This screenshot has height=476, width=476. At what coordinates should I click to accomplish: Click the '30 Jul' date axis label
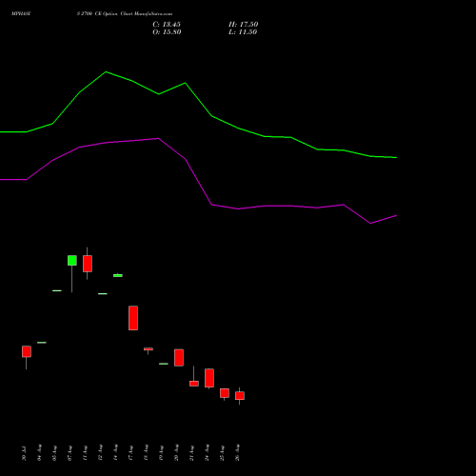(24, 453)
